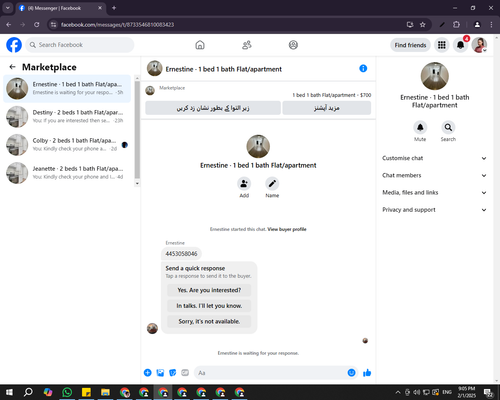The width and height of the screenshot is (500, 400).
Task: Open the taskbar clock showing 9:05 PM
Action: pos(466,392)
